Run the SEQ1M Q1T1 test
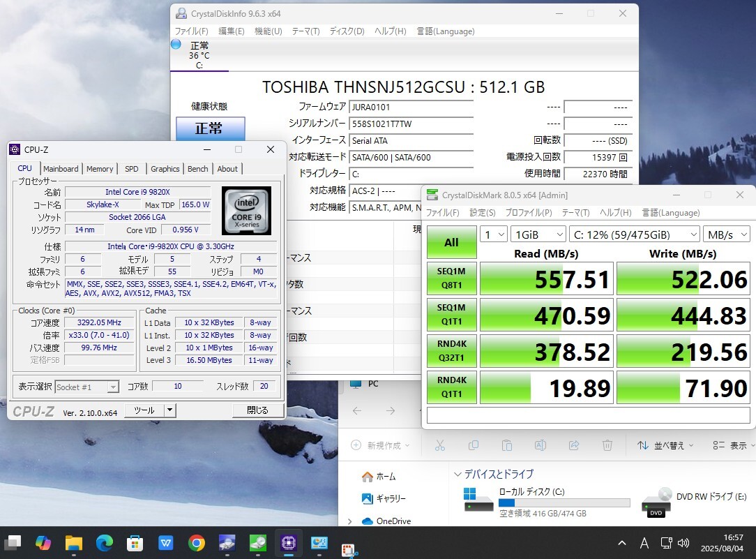This screenshot has width=756, height=559. click(x=451, y=315)
